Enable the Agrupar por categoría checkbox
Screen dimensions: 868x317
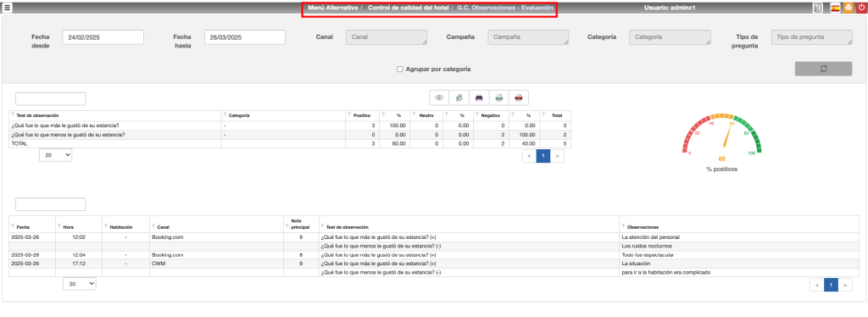400,70
